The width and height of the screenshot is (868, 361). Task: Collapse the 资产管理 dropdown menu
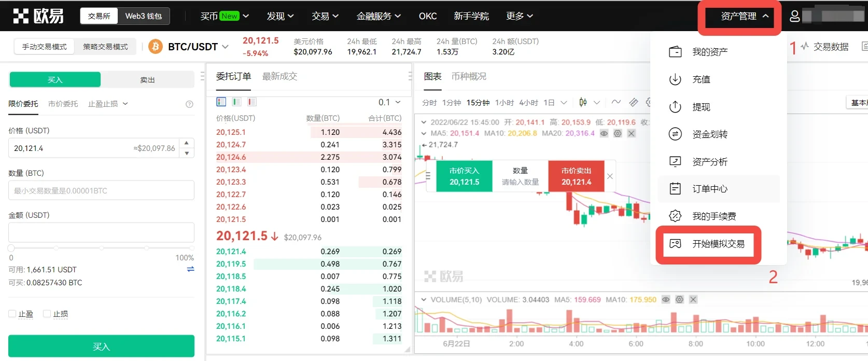[x=745, y=16]
